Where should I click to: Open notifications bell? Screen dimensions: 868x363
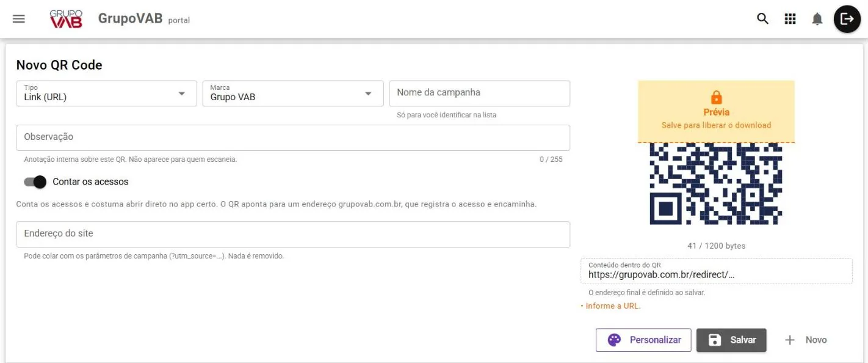[x=817, y=19]
